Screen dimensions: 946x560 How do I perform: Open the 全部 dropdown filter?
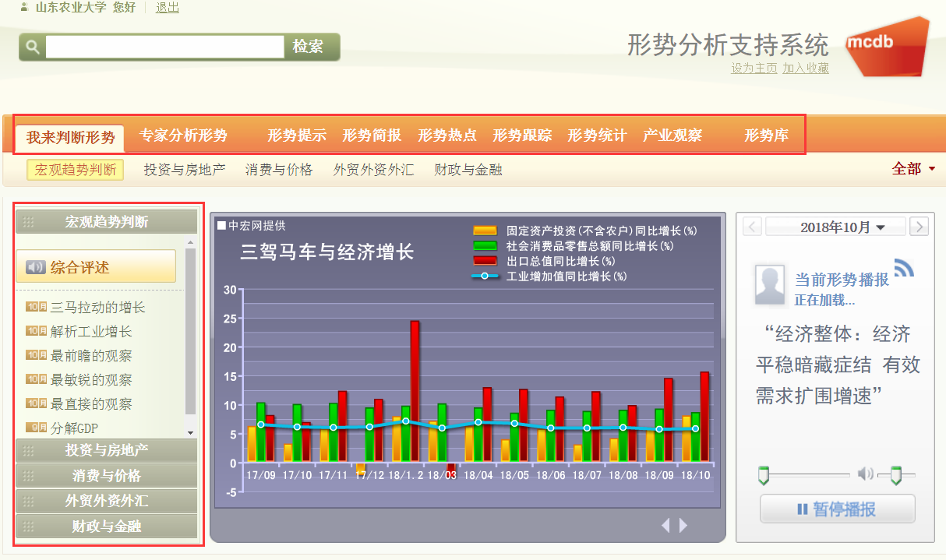pos(913,169)
